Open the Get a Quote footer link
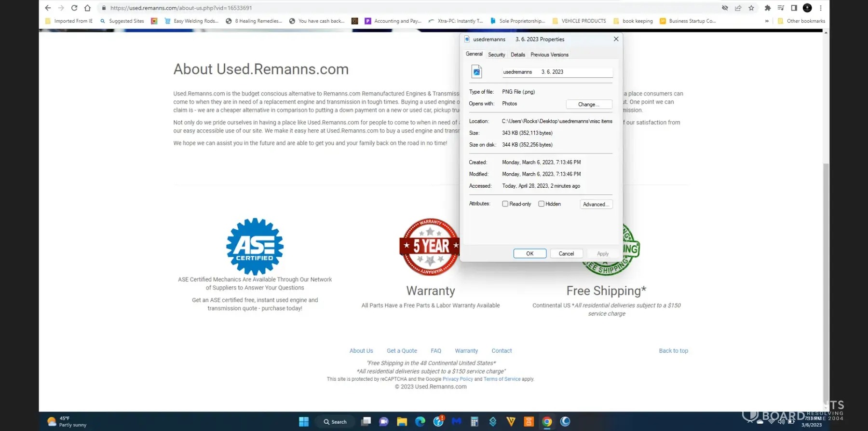The height and width of the screenshot is (431, 868). pos(402,351)
